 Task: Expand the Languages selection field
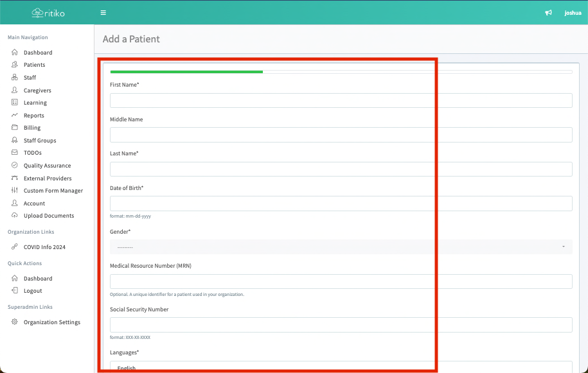(341, 367)
